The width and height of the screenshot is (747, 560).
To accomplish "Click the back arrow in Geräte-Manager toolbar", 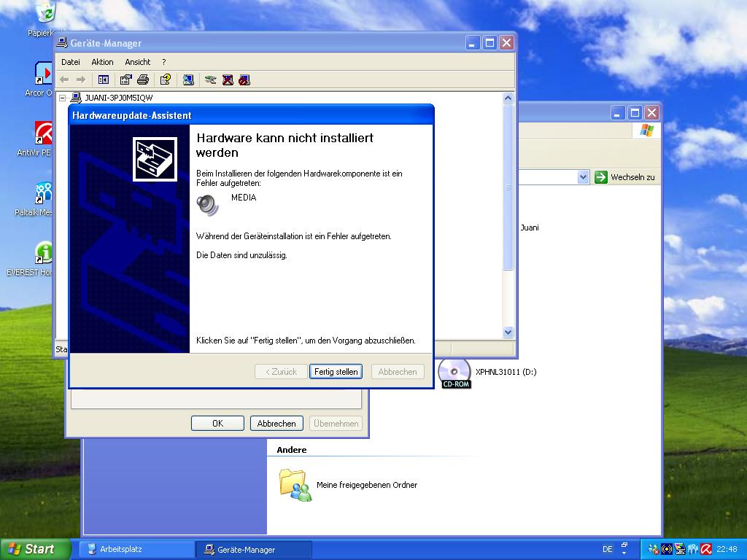I will click(x=64, y=79).
